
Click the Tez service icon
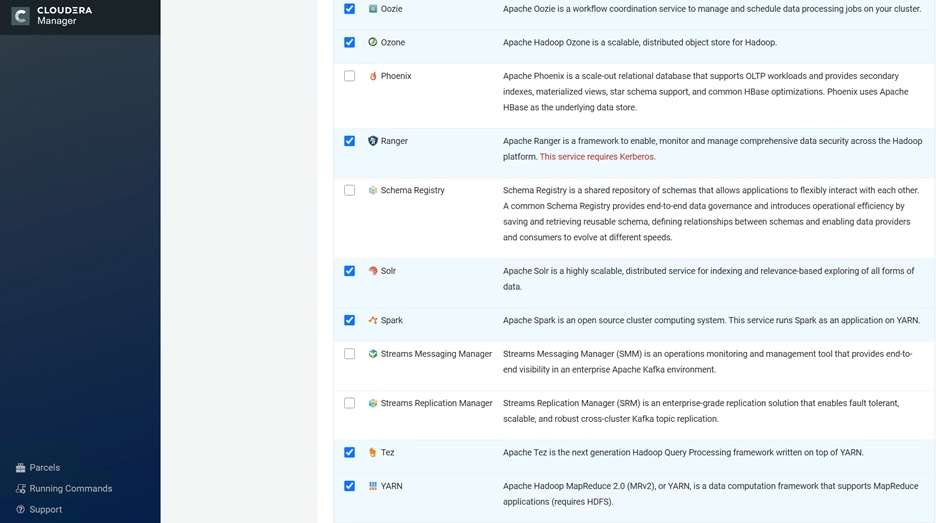tap(372, 453)
